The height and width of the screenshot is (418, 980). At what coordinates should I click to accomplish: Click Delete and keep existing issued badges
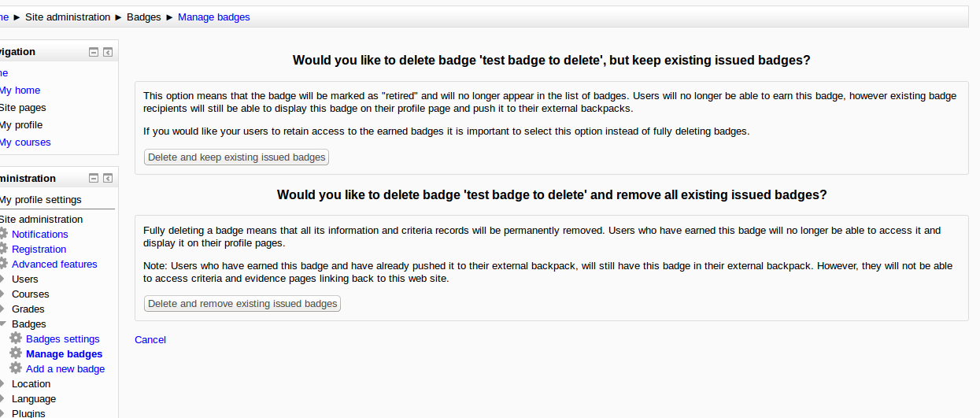click(x=237, y=157)
